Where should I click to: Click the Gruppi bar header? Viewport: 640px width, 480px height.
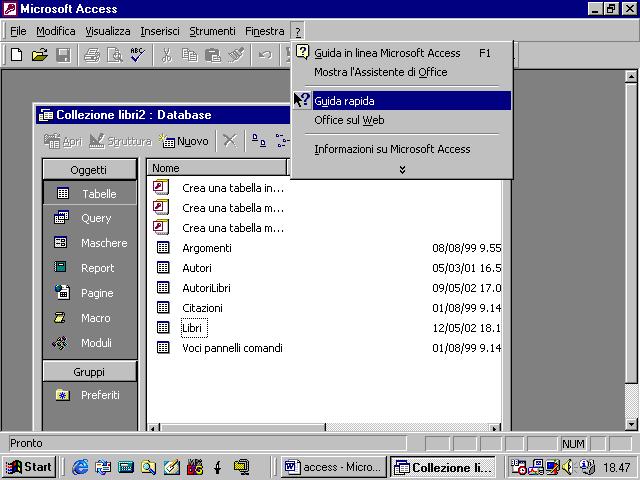tap(89, 372)
